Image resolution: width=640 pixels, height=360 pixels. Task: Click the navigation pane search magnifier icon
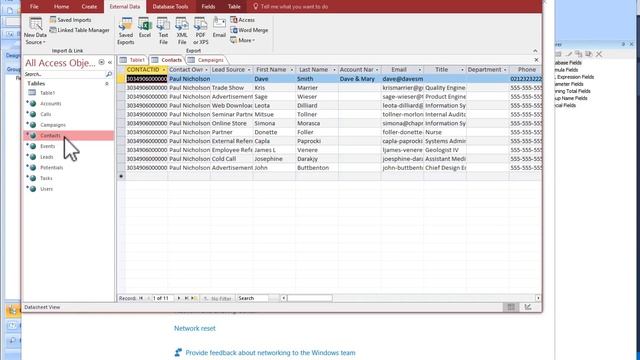click(109, 74)
